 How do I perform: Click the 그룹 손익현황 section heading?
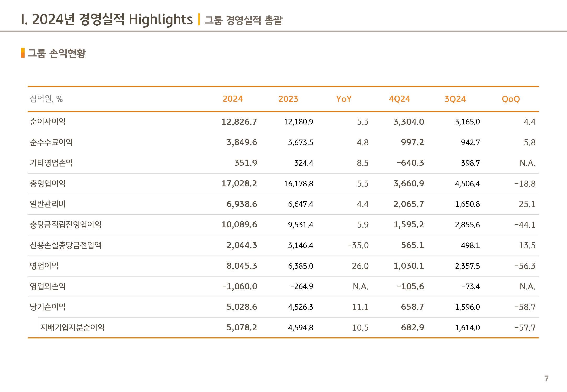(x=57, y=53)
